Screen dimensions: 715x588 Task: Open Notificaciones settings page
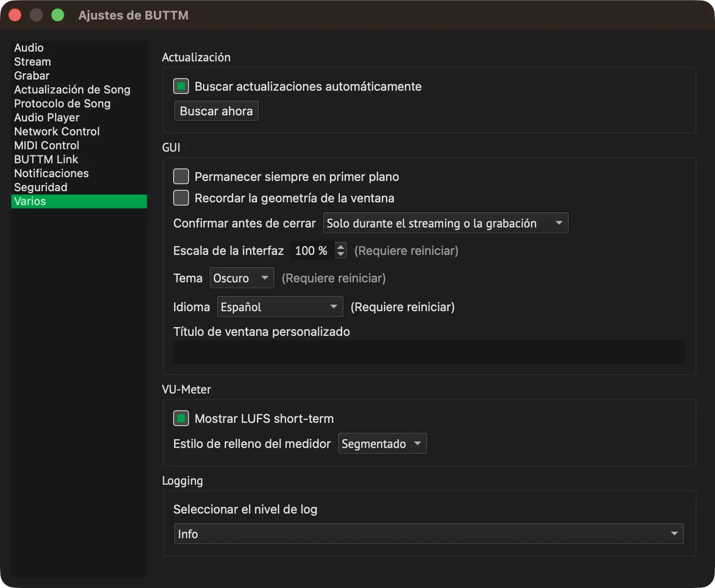click(79, 174)
